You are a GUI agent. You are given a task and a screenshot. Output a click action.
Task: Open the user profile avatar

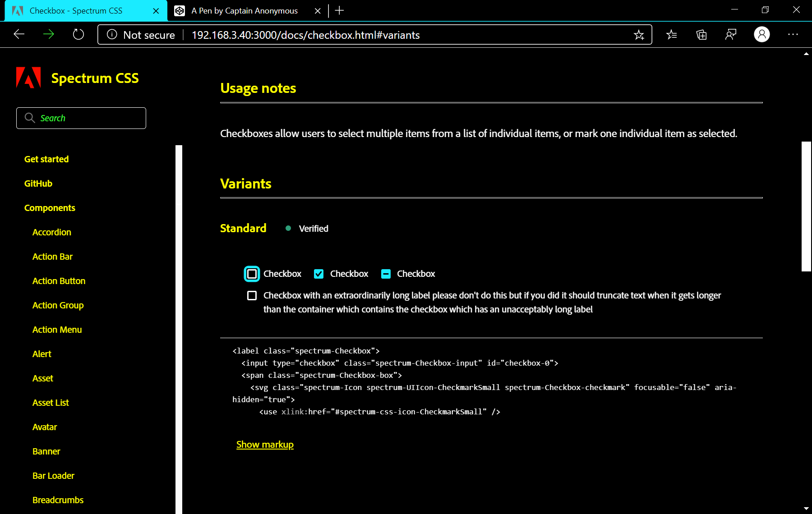point(762,34)
